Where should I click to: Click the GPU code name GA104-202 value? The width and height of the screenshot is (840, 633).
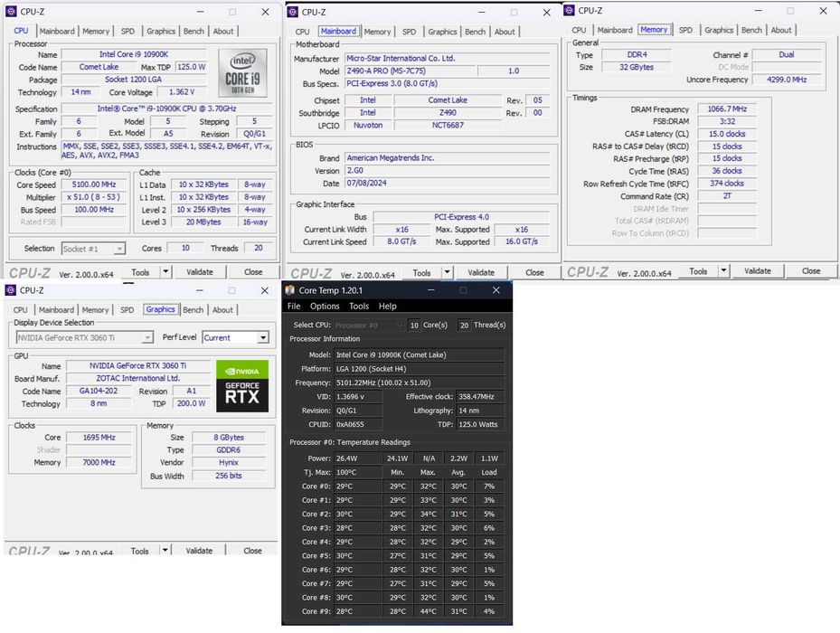[99, 391]
